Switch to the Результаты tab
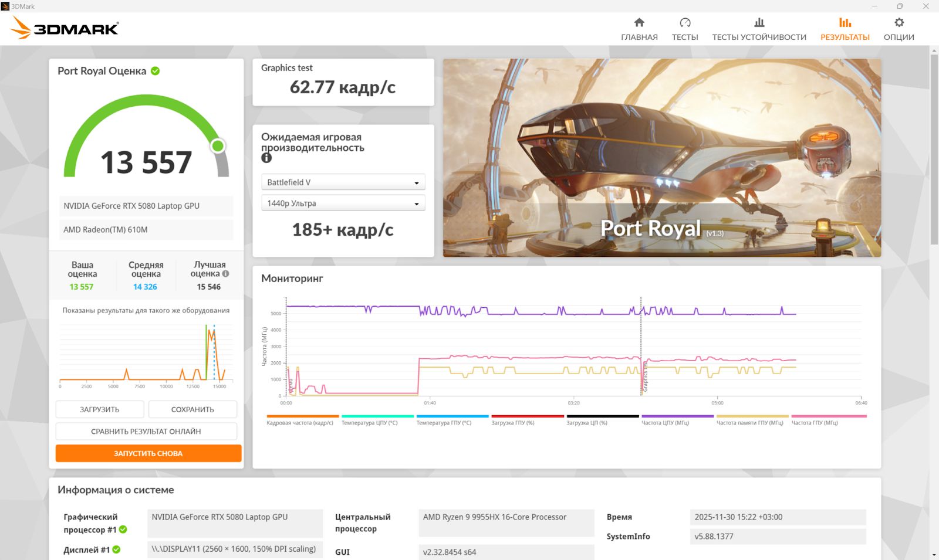 point(845,29)
